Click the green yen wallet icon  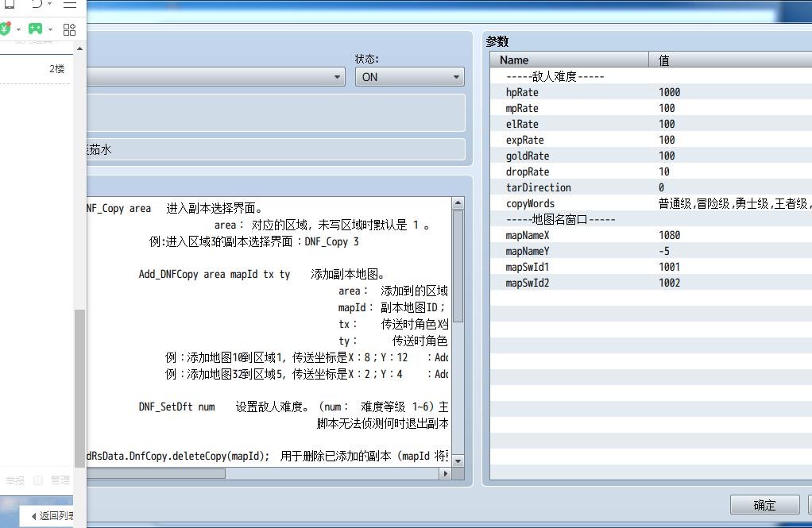coord(6,29)
